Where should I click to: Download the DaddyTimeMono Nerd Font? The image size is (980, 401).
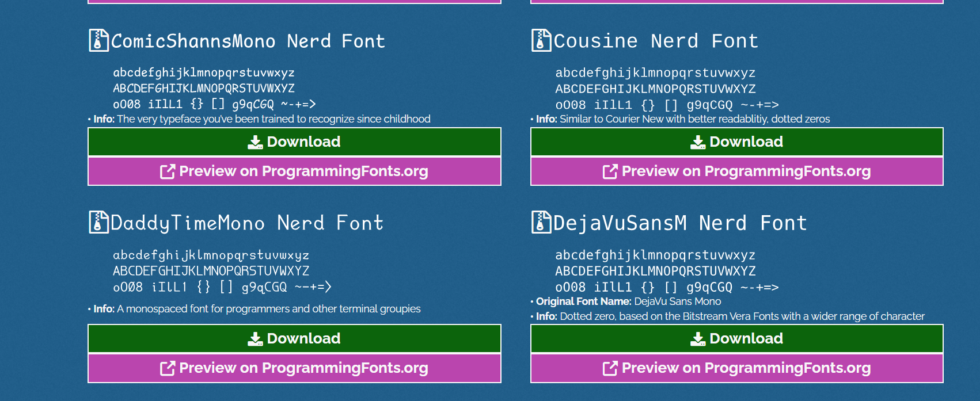pos(294,338)
